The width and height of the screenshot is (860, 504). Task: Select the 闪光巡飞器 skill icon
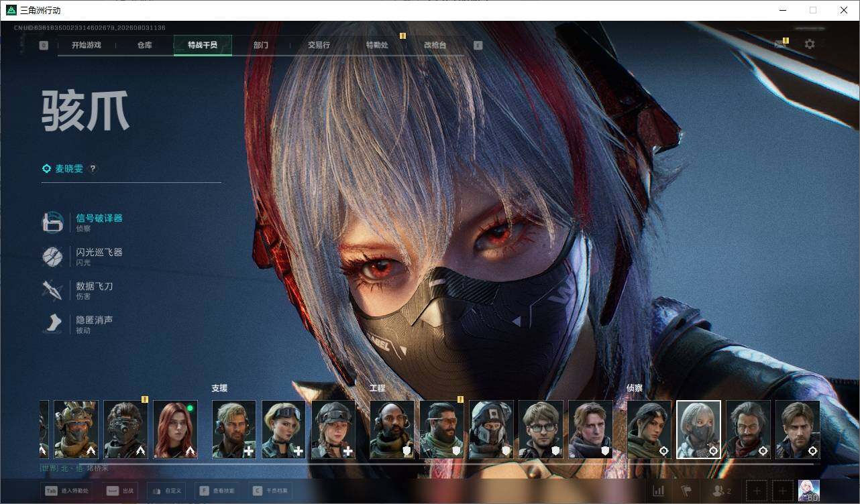coord(52,257)
